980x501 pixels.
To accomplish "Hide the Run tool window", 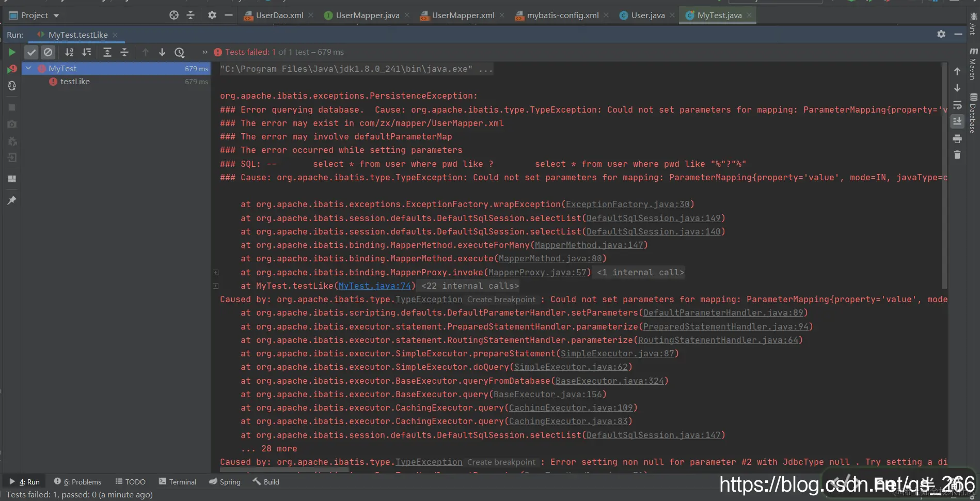I will (x=958, y=34).
